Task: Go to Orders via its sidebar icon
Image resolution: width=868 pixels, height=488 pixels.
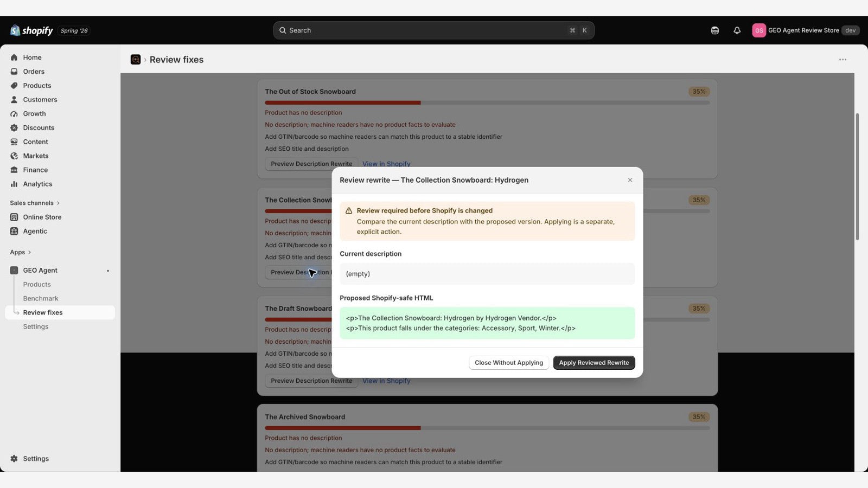Action: (14, 72)
